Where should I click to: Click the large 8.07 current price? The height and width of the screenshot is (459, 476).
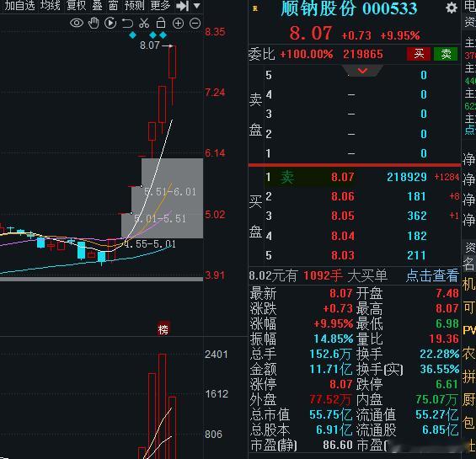(x=311, y=33)
